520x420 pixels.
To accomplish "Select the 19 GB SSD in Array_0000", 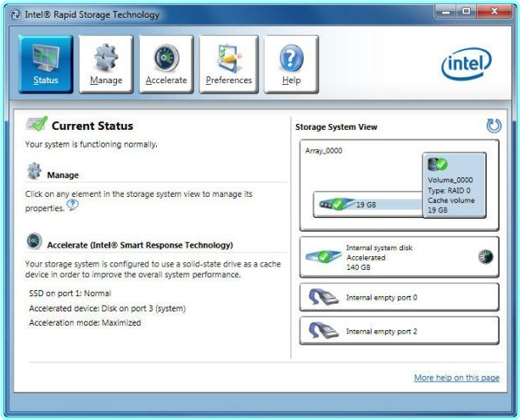I will click(x=368, y=204).
